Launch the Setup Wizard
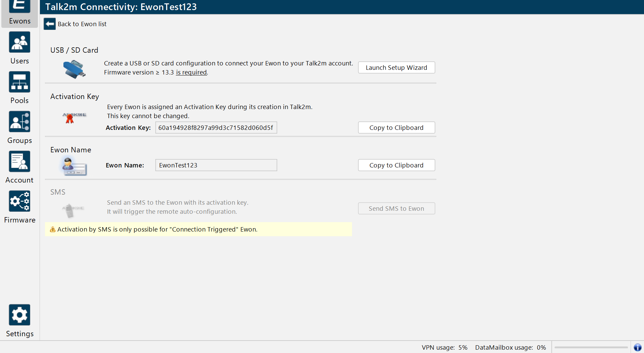 [396, 67]
